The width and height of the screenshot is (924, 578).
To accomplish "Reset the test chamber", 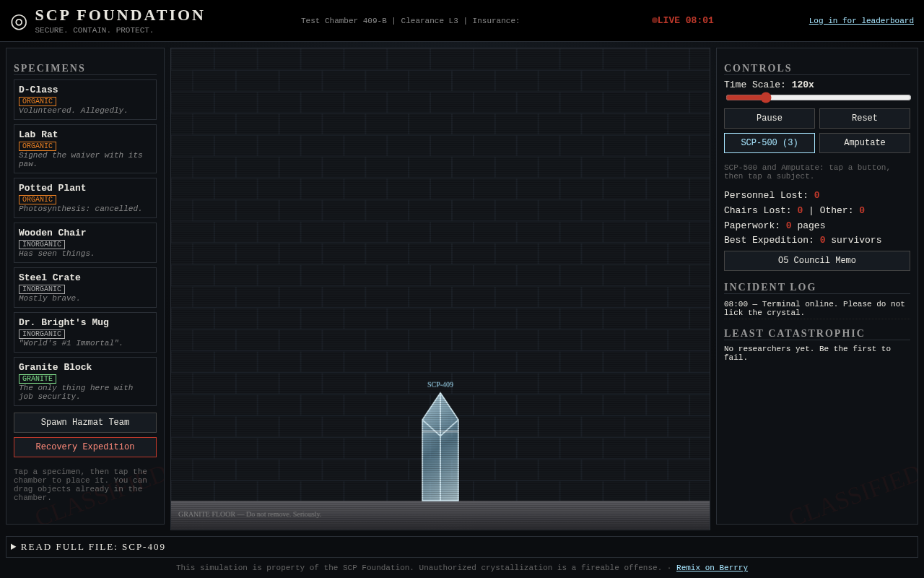I will [x=865, y=118].
